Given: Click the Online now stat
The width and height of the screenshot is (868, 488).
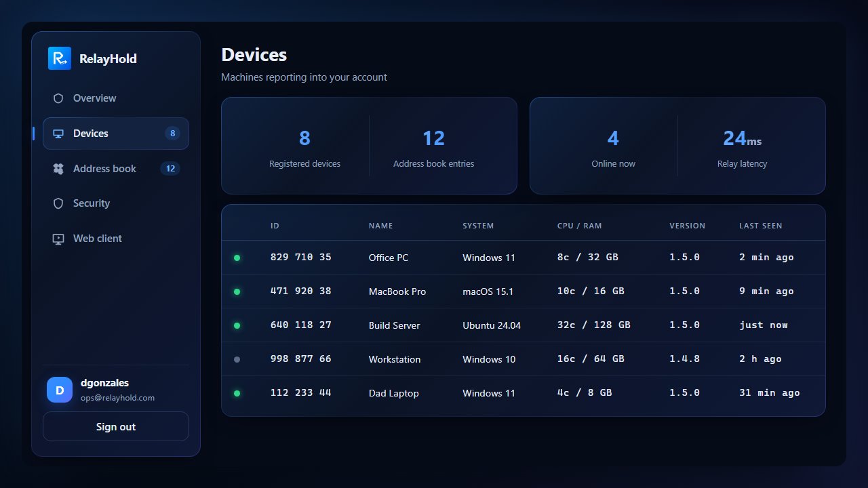Looking at the screenshot, I should (x=613, y=146).
